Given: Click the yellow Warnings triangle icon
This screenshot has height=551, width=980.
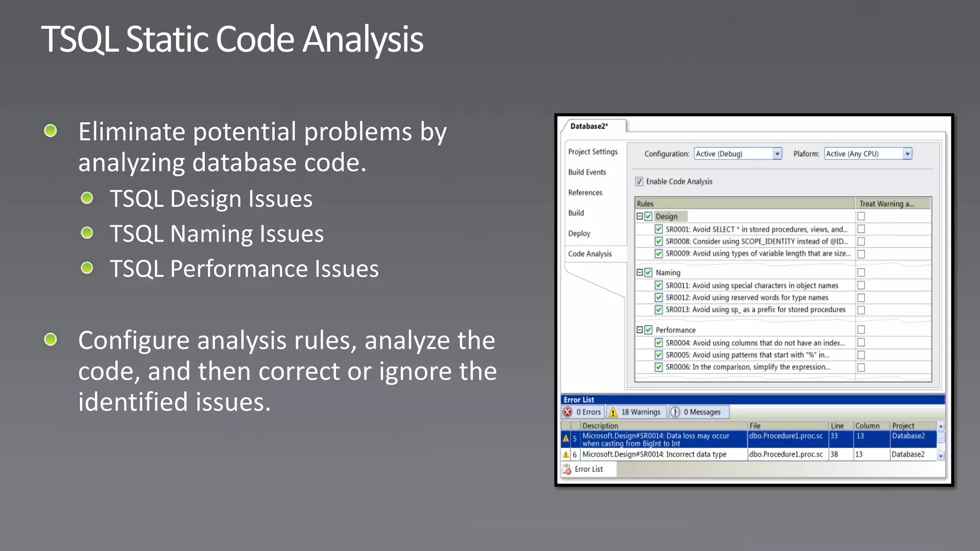Looking at the screenshot, I should (613, 412).
